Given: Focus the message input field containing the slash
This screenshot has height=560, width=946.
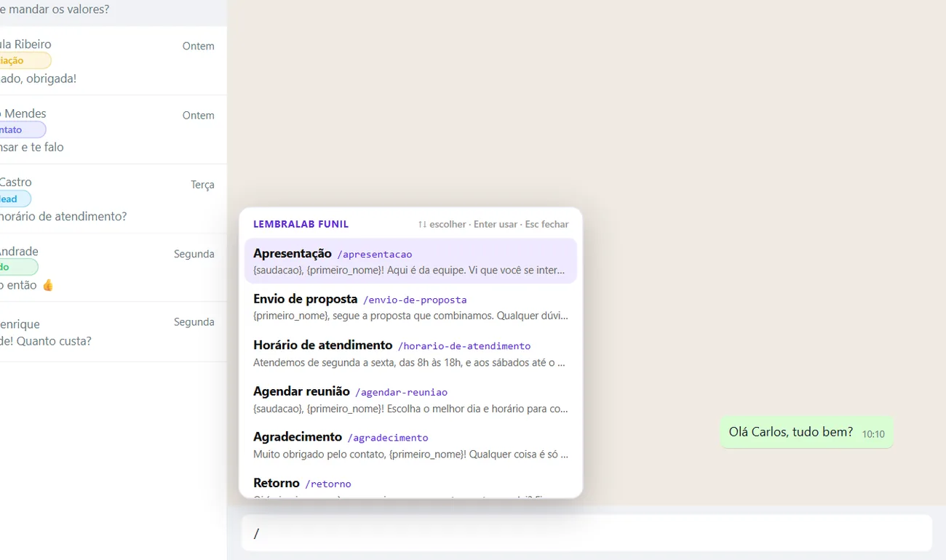Looking at the screenshot, I should 587,533.
